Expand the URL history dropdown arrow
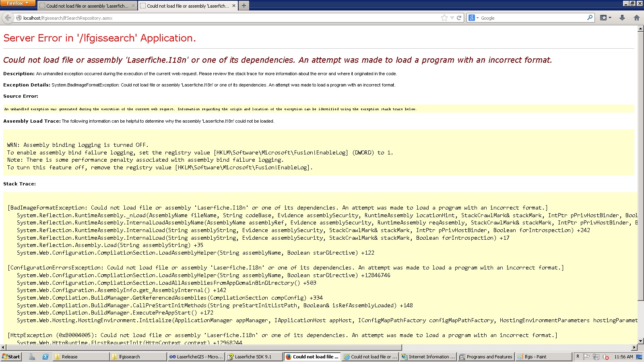 (x=452, y=18)
